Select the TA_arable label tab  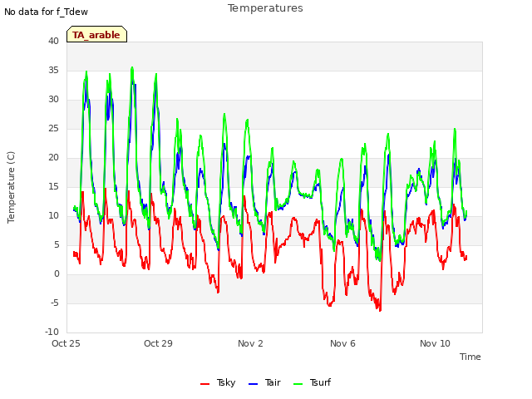(96, 34)
